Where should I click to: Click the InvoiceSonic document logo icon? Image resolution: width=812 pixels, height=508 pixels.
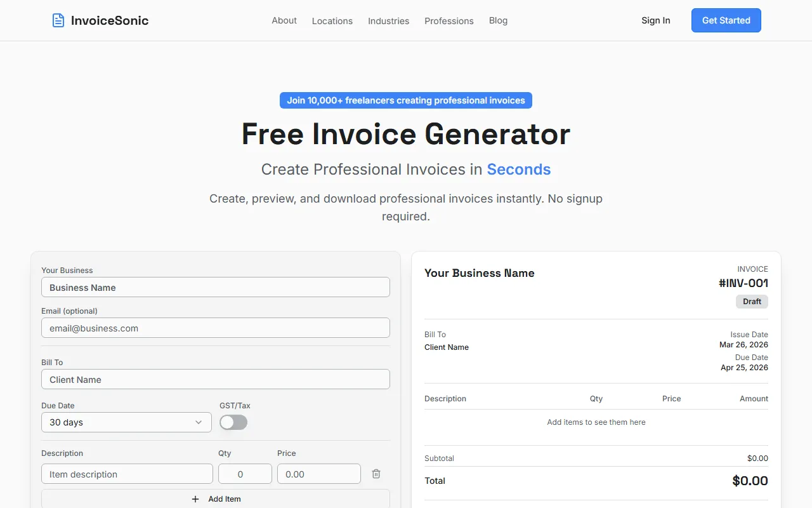[58, 20]
